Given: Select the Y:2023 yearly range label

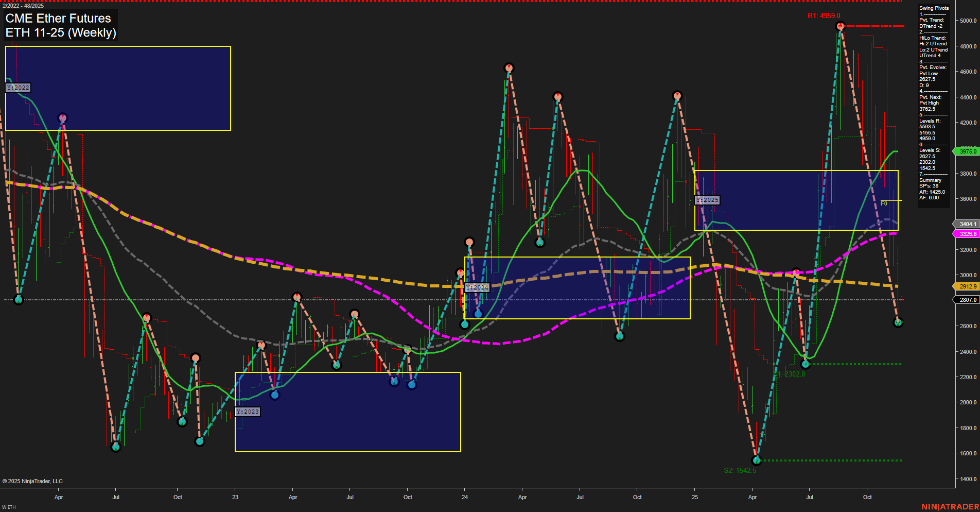Looking at the screenshot, I should [248, 412].
